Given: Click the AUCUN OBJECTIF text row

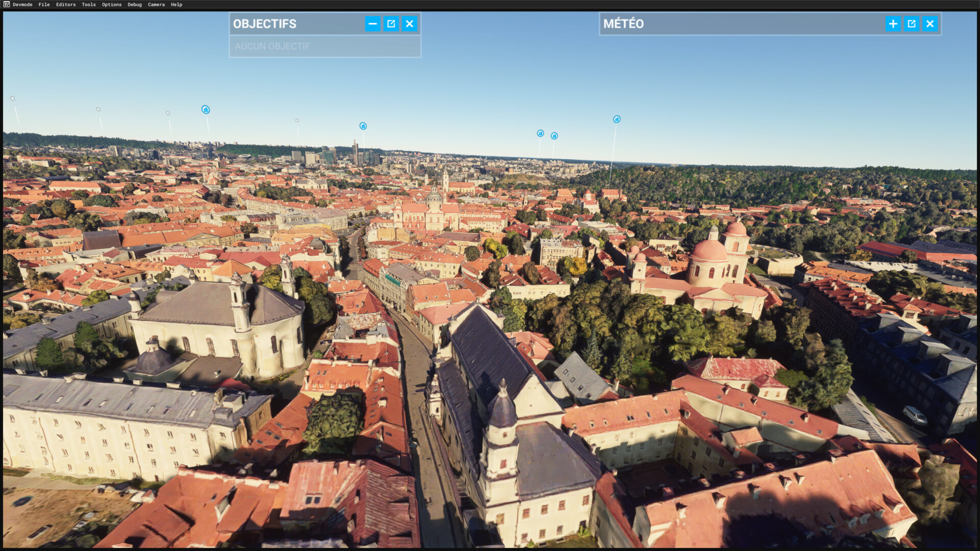Looking at the screenshot, I should (x=272, y=46).
